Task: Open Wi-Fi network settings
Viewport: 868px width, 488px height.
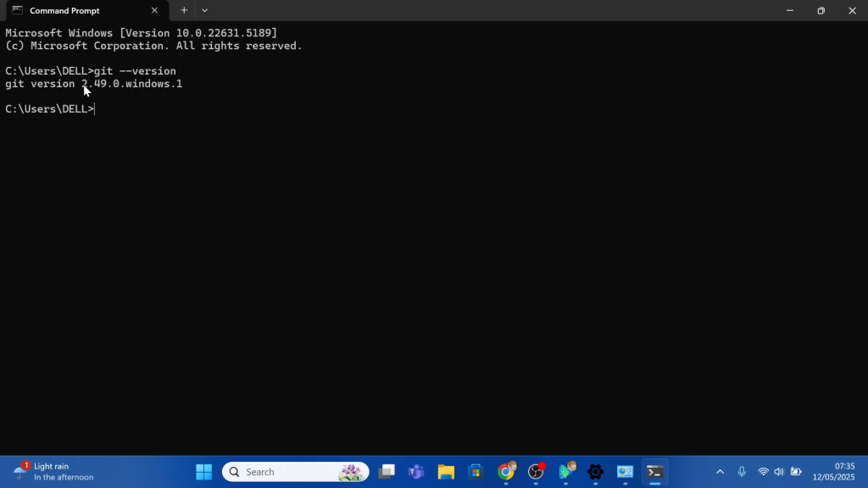Action: tap(764, 472)
